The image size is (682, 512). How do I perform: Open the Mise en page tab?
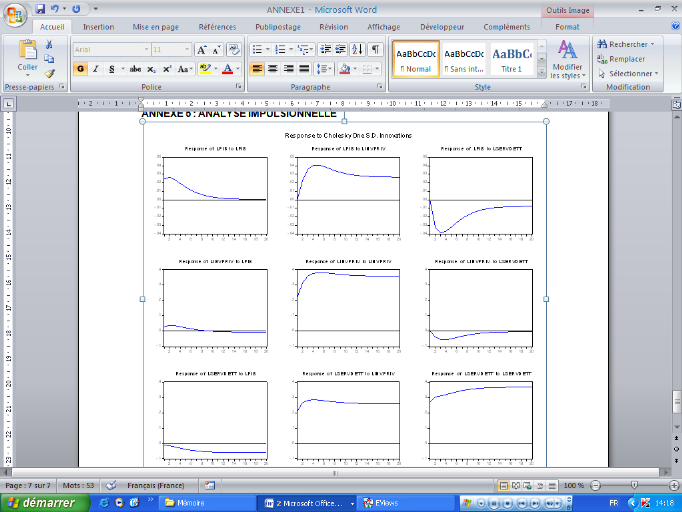(x=157, y=27)
